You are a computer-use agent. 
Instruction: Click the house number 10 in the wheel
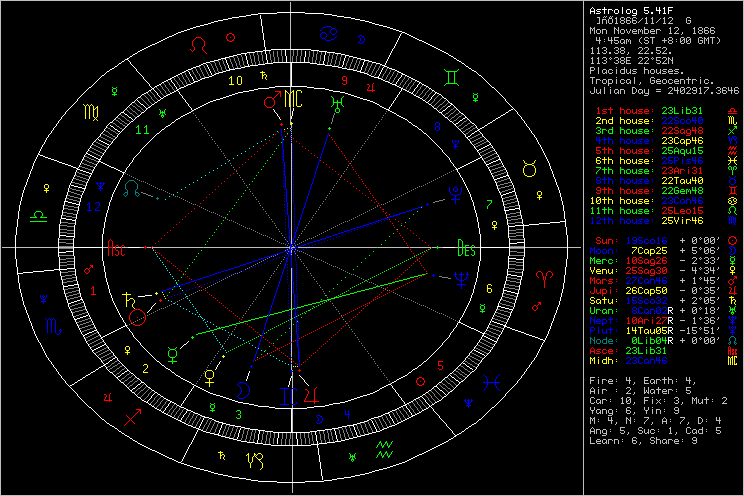point(234,81)
